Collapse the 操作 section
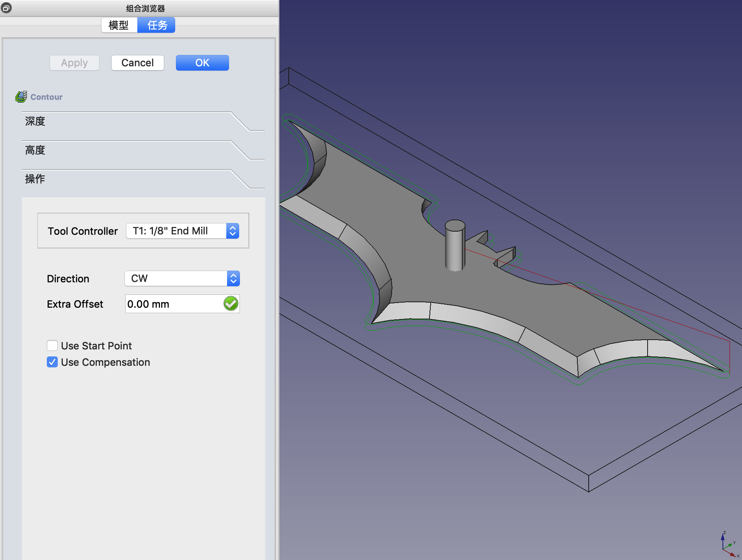This screenshot has height=560, width=742. tap(35, 179)
